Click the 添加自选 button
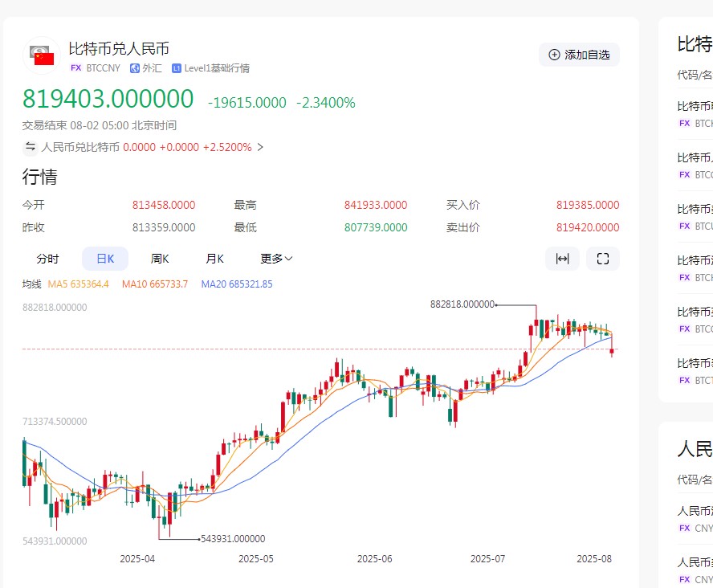This screenshot has height=588, width=713. click(x=579, y=54)
